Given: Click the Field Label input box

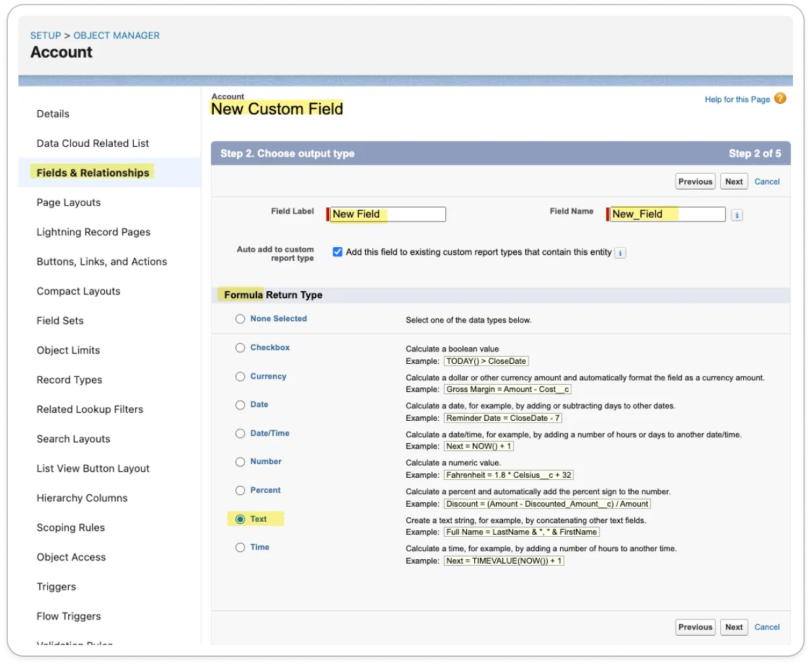Looking at the screenshot, I should 388,214.
